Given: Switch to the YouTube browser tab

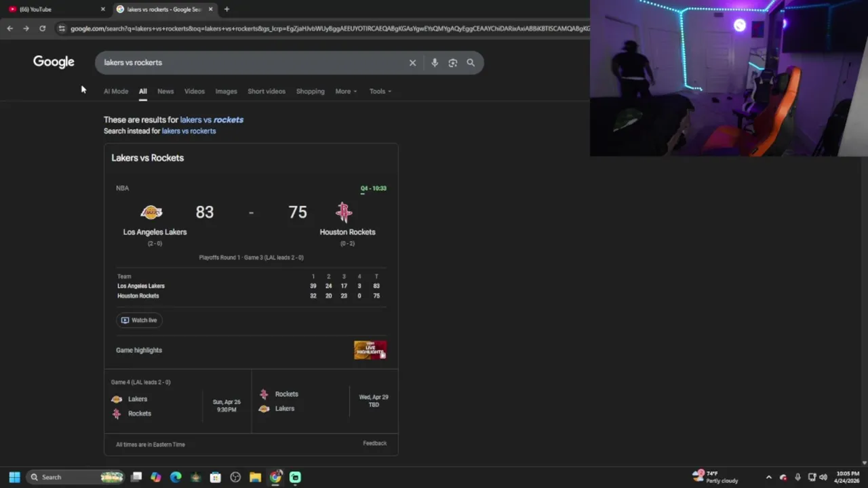Looking at the screenshot, I should pos(54,9).
